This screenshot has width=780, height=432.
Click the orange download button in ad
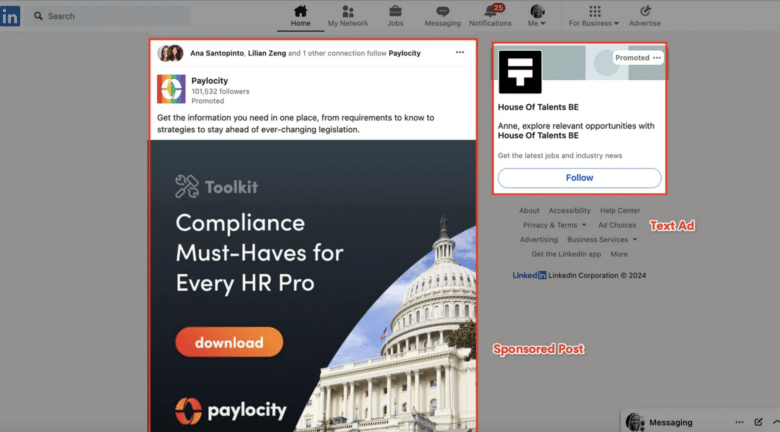point(229,342)
